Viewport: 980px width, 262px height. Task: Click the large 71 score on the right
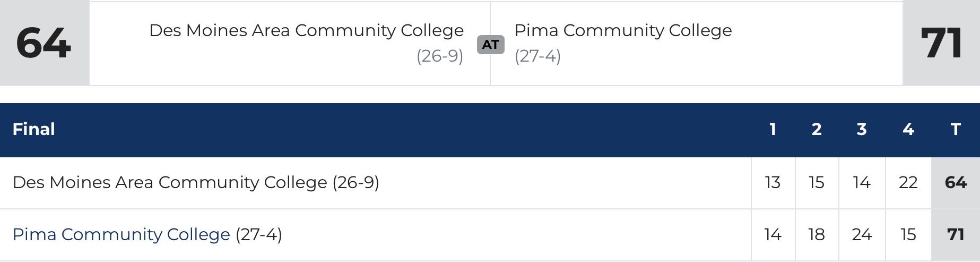[x=941, y=44]
